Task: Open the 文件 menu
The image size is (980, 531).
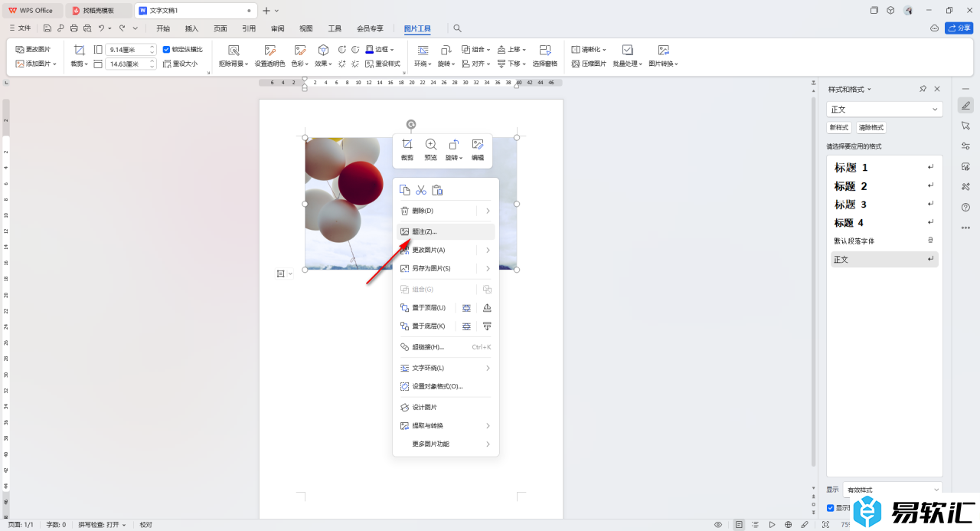Action: [x=20, y=28]
